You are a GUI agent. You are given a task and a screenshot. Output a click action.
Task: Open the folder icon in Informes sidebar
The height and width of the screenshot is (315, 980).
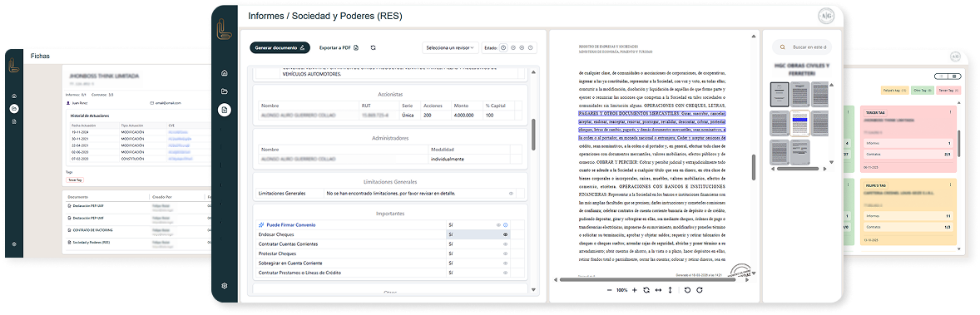pos(225,92)
